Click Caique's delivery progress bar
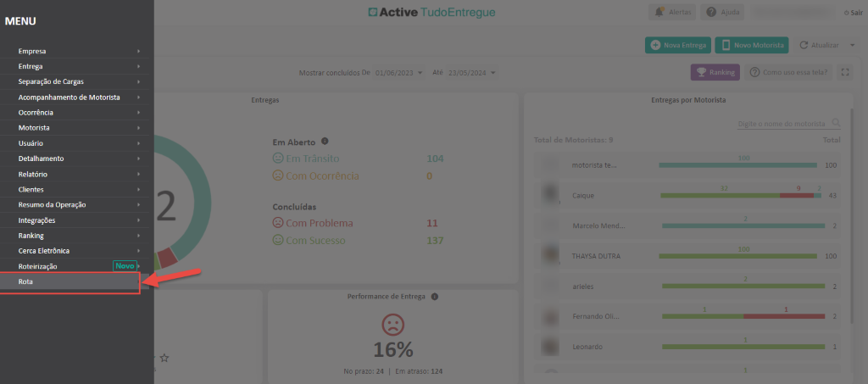 [x=741, y=195]
